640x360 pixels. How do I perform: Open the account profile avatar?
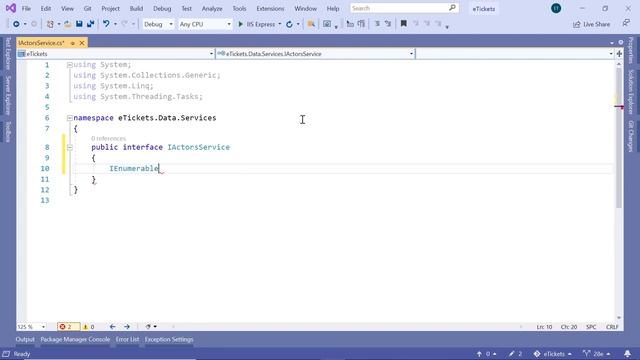(x=556, y=8)
